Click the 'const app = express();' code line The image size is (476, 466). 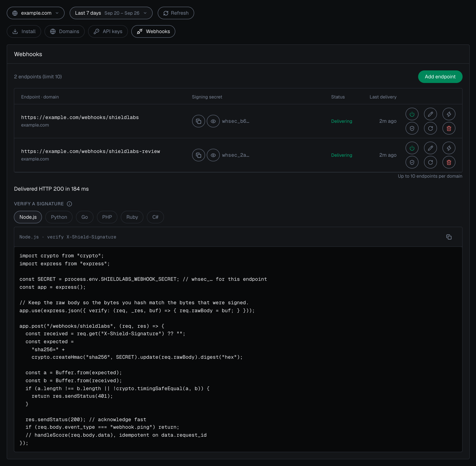point(52,287)
